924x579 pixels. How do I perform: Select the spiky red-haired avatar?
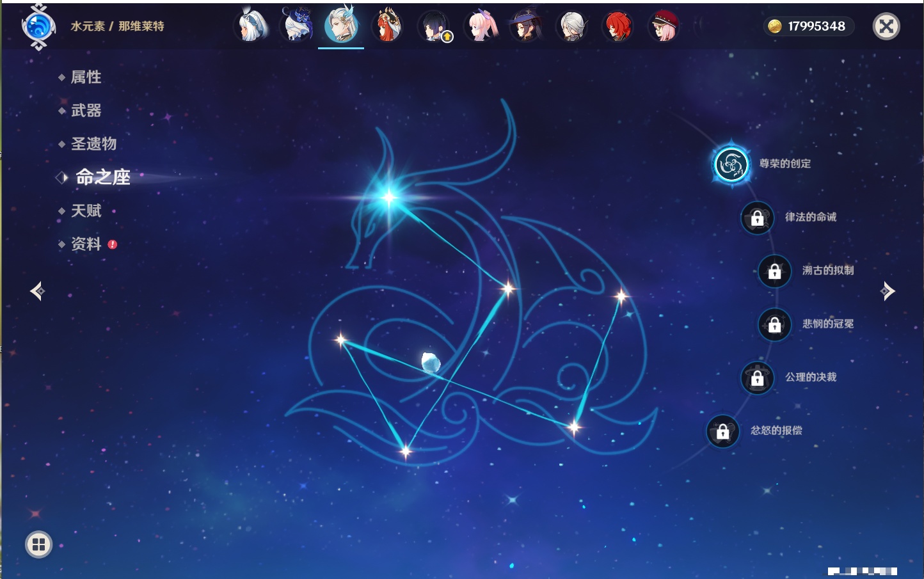point(617,26)
